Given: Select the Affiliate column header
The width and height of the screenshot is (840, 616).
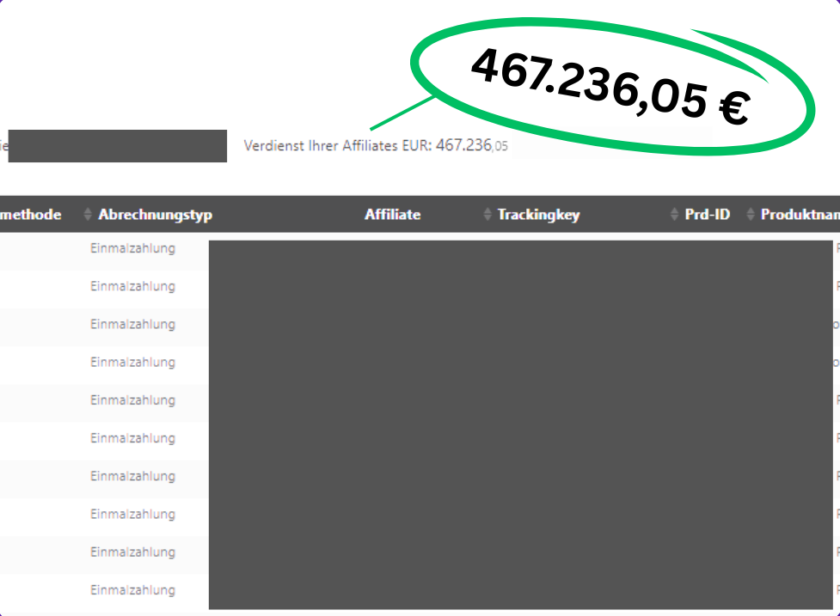Looking at the screenshot, I should pos(392,215).
